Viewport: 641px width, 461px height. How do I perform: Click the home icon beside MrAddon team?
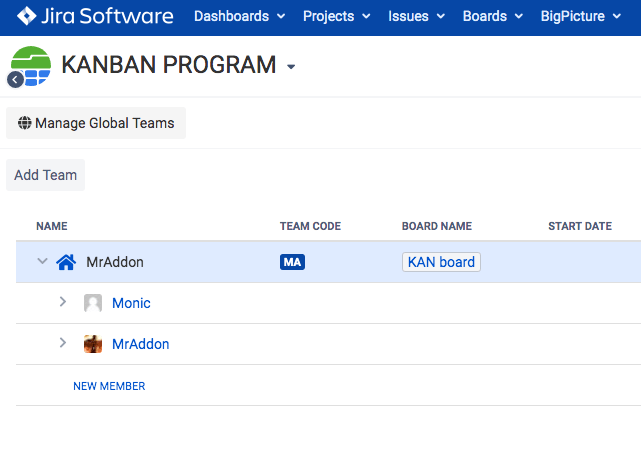coord(66,262)
